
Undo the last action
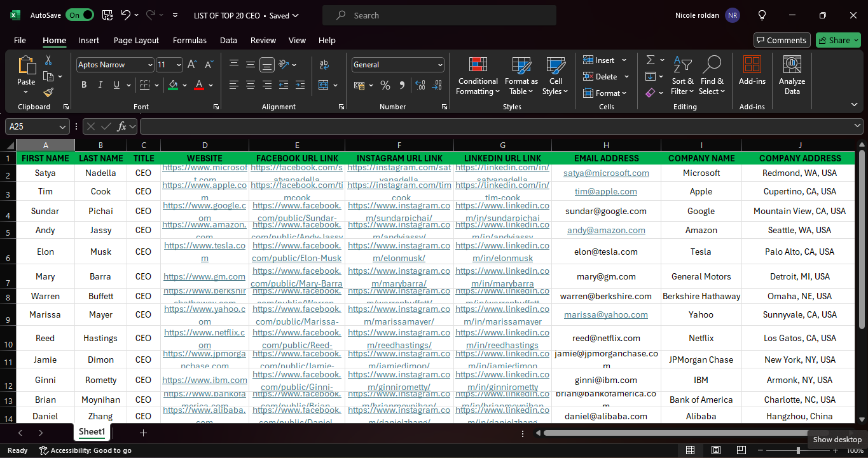pyautogui.click(x=126, y=15)
